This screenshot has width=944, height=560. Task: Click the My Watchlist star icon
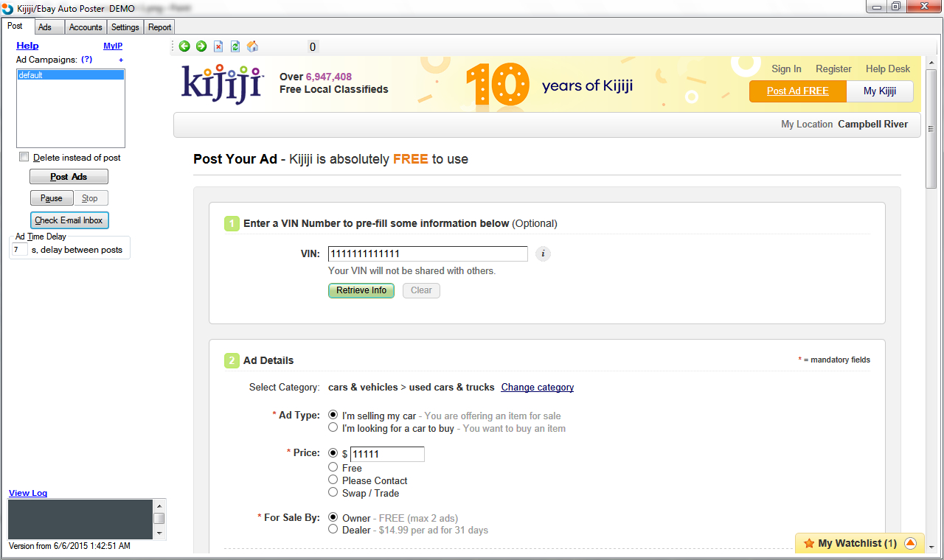coord(809,543)
